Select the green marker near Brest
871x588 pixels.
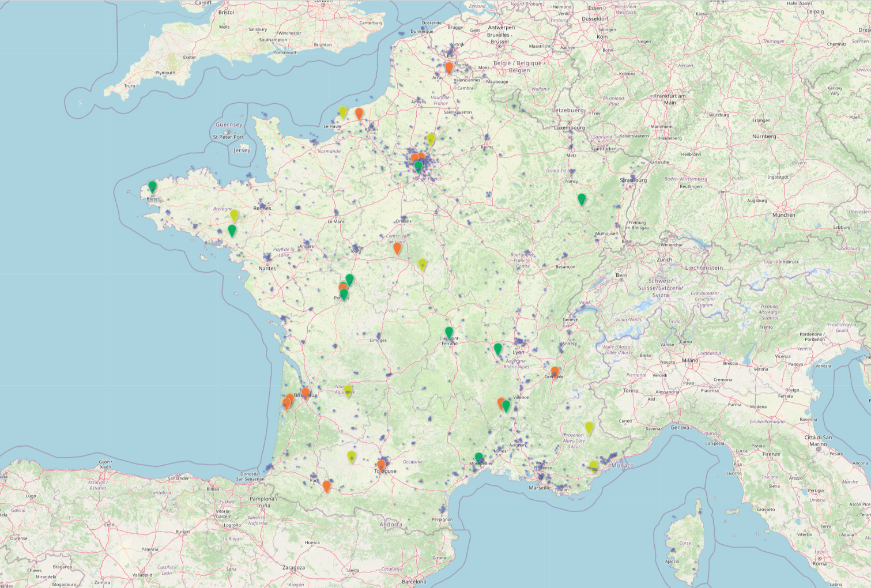pos(153,186)
